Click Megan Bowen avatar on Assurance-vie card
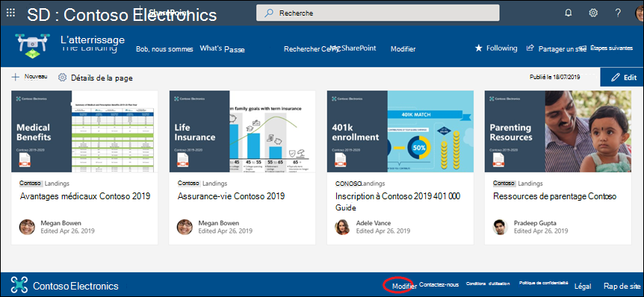 pos(185,227)
